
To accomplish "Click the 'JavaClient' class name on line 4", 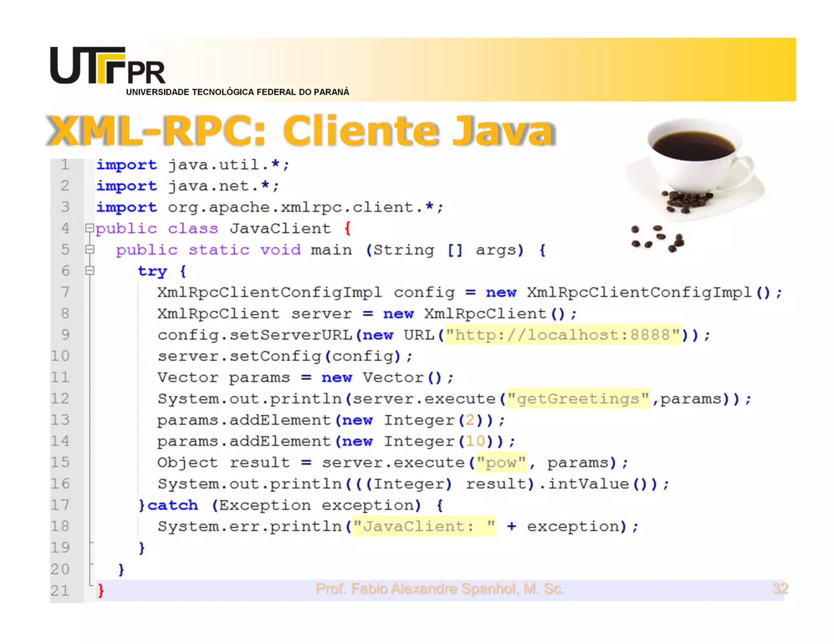I will pyautogui.click(x=280, y=228).
